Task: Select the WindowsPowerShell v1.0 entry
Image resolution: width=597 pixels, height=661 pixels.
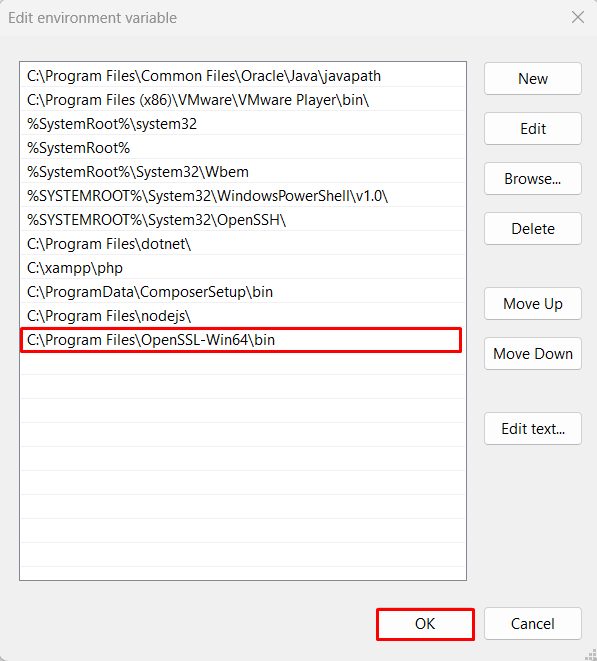Action: coord(243,196)
